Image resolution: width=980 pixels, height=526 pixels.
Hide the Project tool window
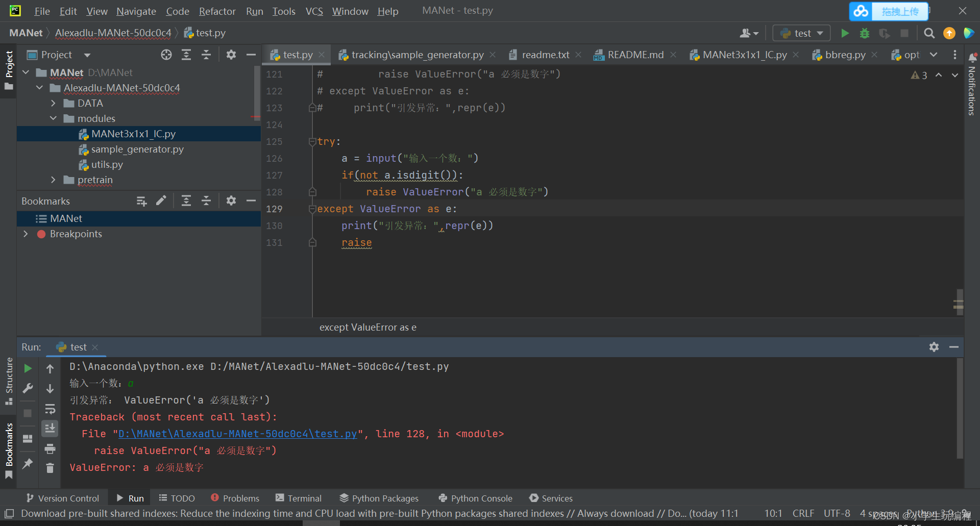(251, 55)
